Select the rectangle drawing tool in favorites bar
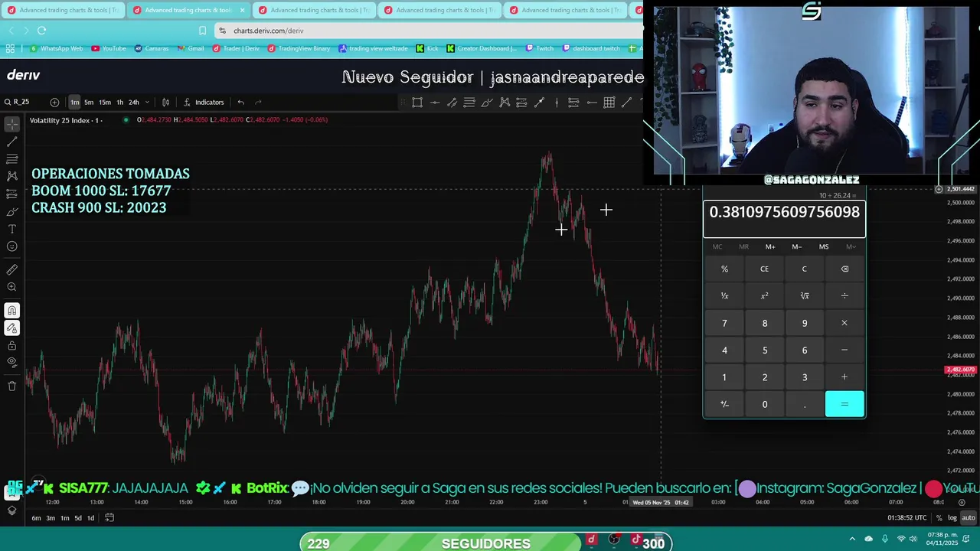980x551 pixels. (417, 102)
